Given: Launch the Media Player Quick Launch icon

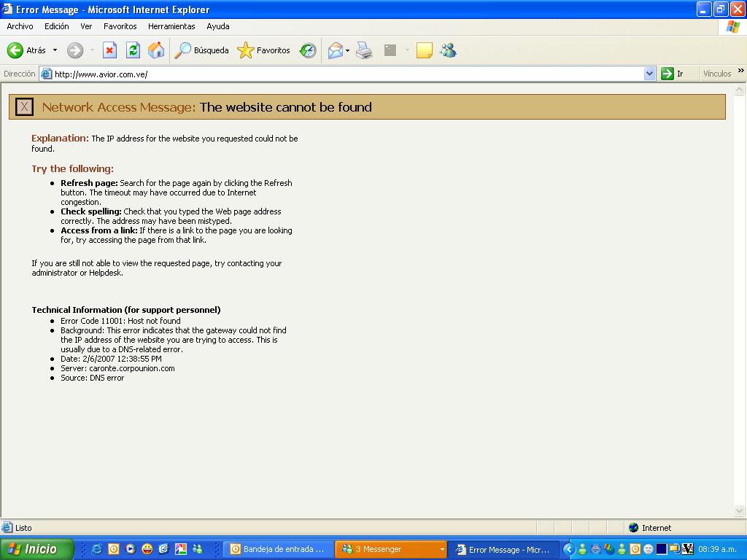Looking at the screenshot, I should [130, 549].
